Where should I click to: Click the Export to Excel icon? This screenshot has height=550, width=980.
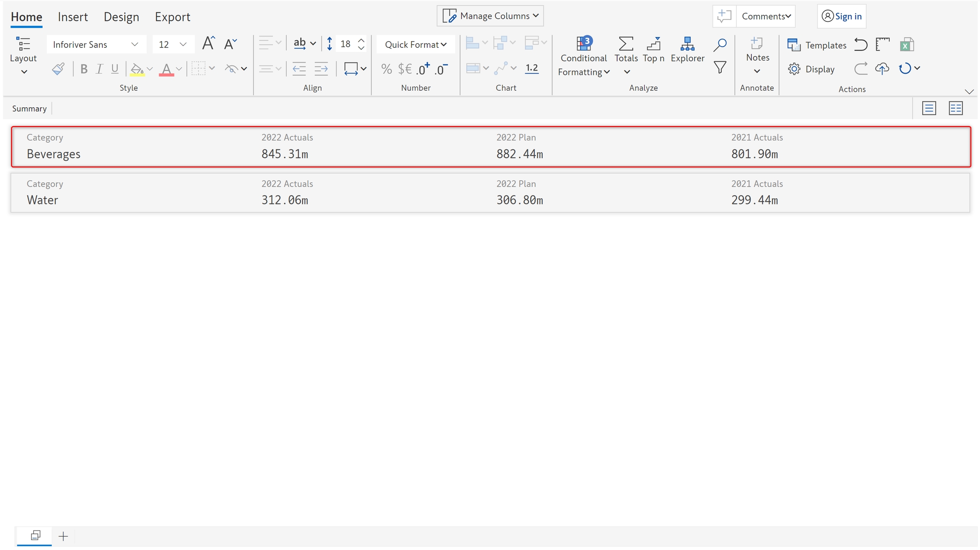906,45
